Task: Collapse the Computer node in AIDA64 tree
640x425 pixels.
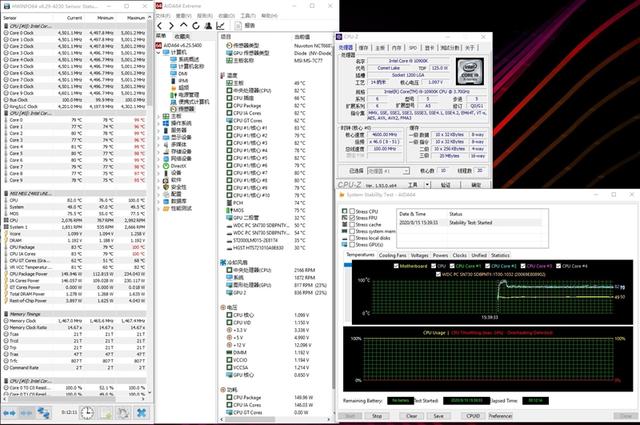Action: tap(159, 52)
